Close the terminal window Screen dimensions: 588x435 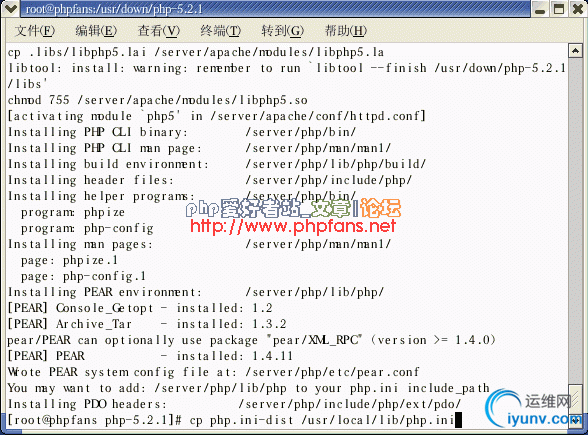[x=578, y=9]
